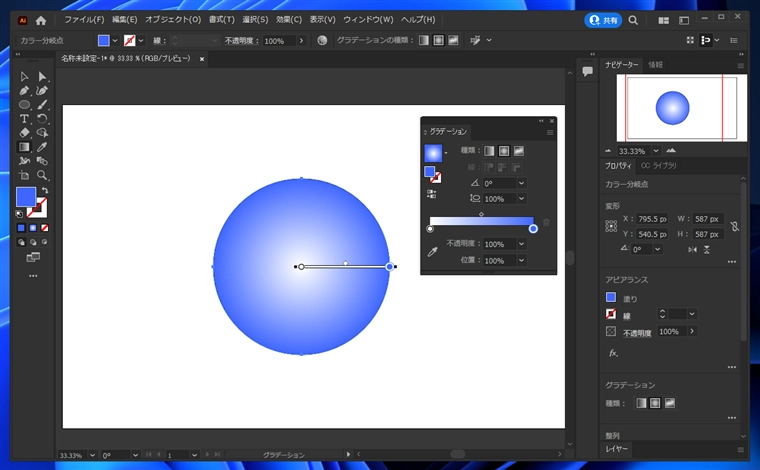Viewport: 760px width, 470px height.
Task: Open the fx effects button
Action: coord(613,353)
